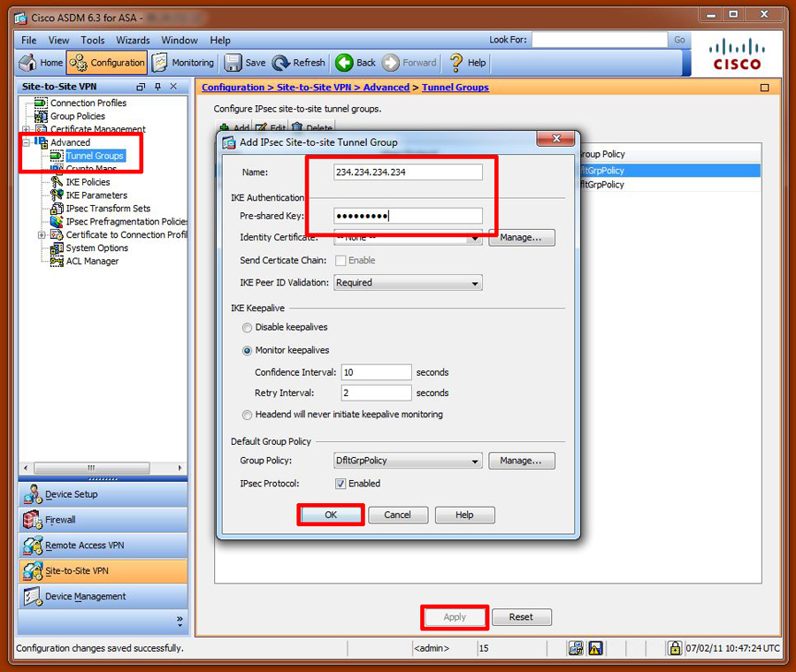Open the Wizards menu
This screenshot has height=672, width=796.
(133, 40)
